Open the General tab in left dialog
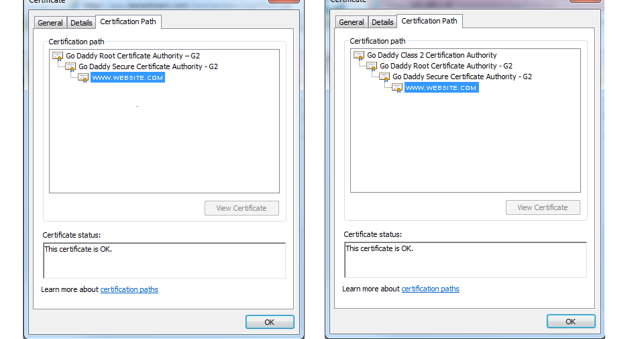Image resolution: width=644 pixels, height=339 pixels. click(50, 23)
